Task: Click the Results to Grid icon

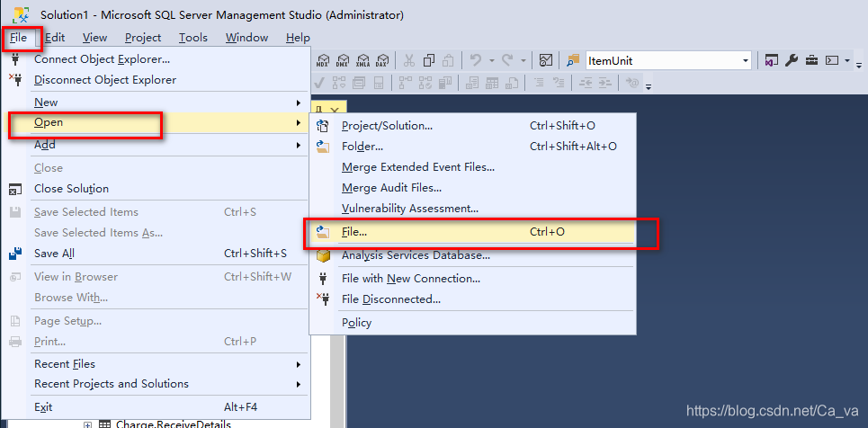Action: [492, 83]
